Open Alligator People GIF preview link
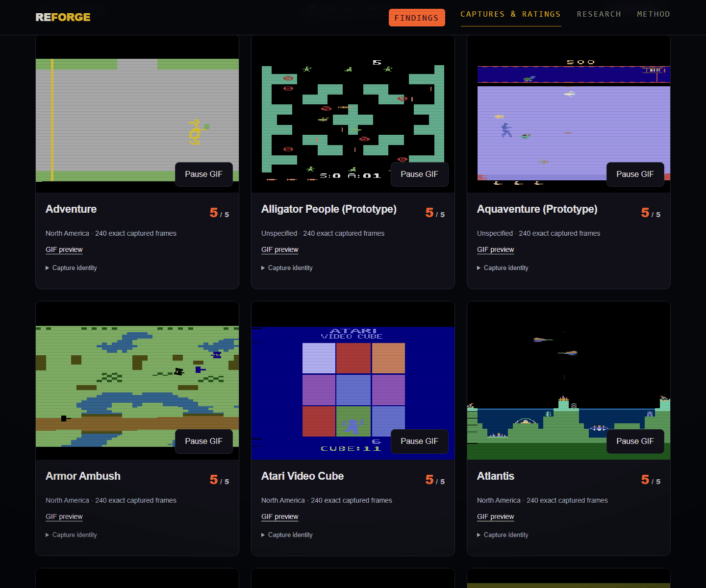Image resolution: width=706 pixels, height=588 pixels. coord(280,249)
